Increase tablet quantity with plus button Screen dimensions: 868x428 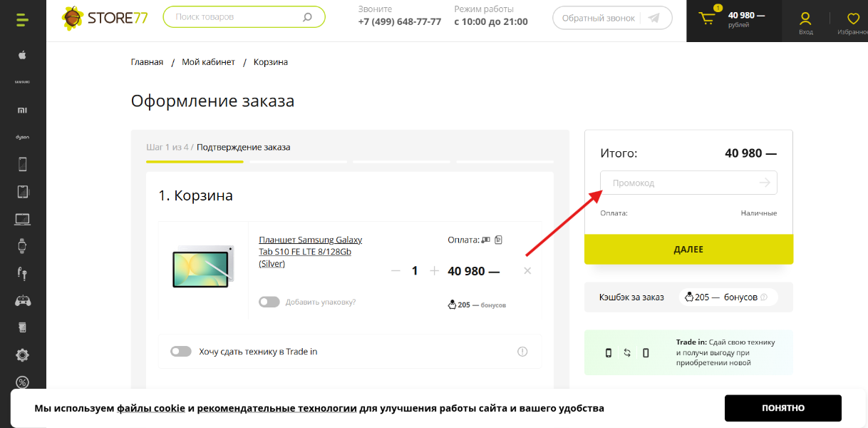click(434, 271)
